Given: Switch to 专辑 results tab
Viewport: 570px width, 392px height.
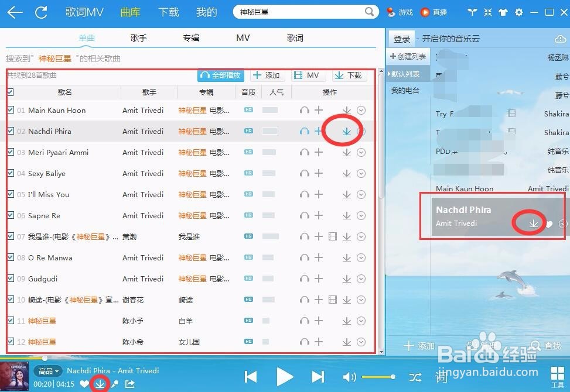Looking at the screenshot, I should [191, 38].
